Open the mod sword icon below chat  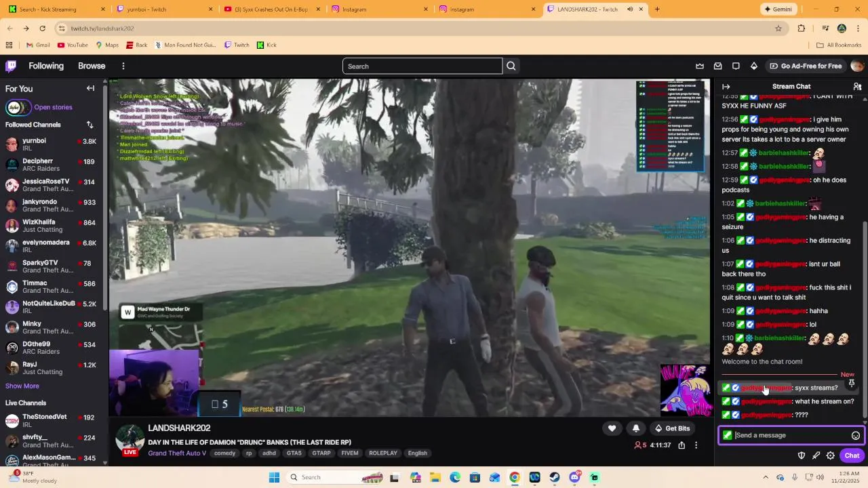click(816, 455)
